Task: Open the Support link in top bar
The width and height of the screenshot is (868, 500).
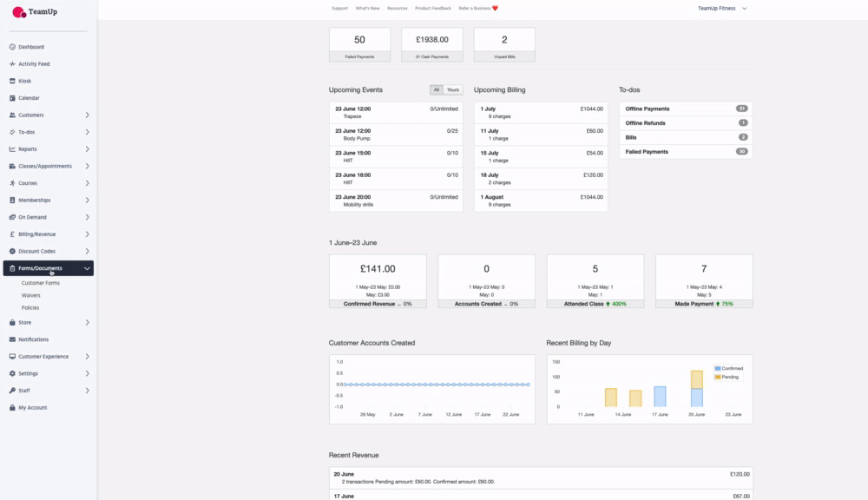Action: [x=339, y=8]
